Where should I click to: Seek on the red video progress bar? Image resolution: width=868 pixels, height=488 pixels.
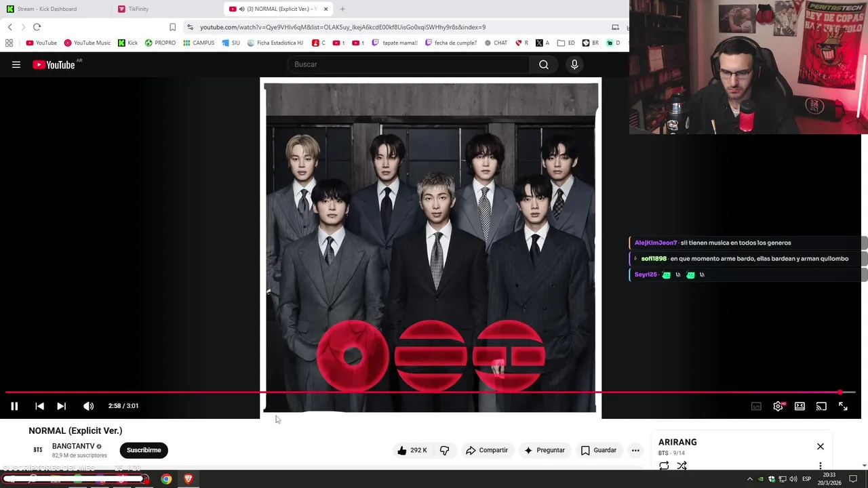(430, 392)
